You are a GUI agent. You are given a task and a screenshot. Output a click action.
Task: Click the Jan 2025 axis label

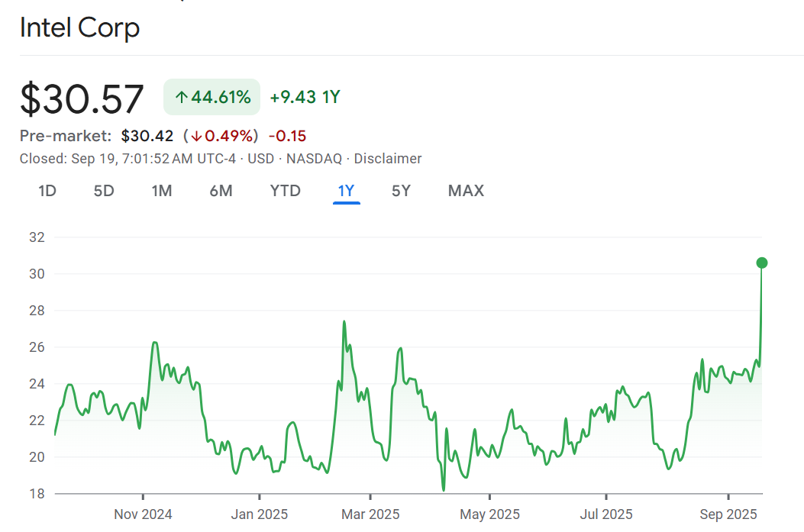[260, 514]
